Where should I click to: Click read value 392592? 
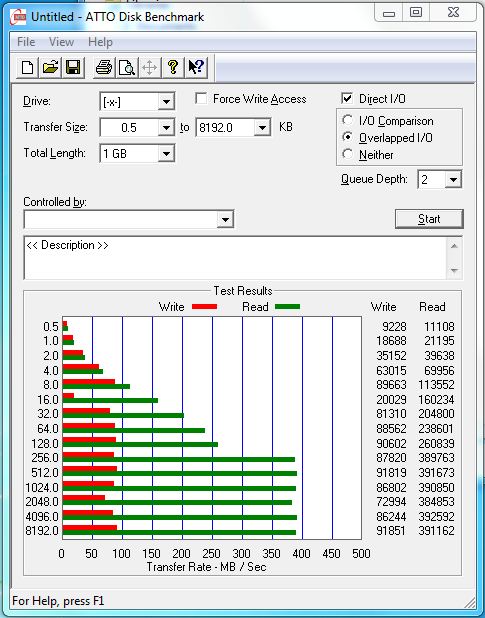click(x=437, y=516)
